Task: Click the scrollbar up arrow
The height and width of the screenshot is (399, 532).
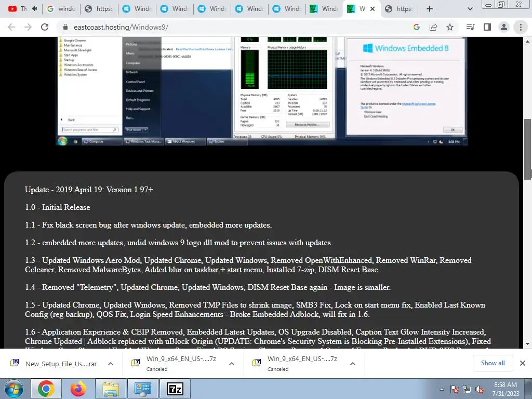Action: pos(528,42)
